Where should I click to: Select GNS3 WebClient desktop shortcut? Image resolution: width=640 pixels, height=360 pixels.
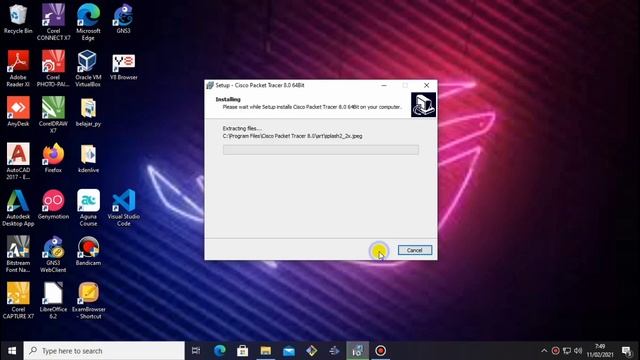(x=53, y=255)
